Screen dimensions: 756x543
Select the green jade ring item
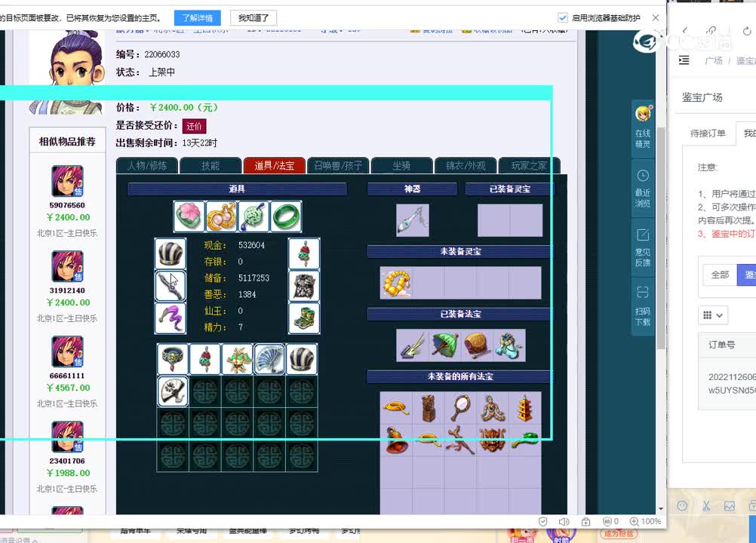click(286, 216)
